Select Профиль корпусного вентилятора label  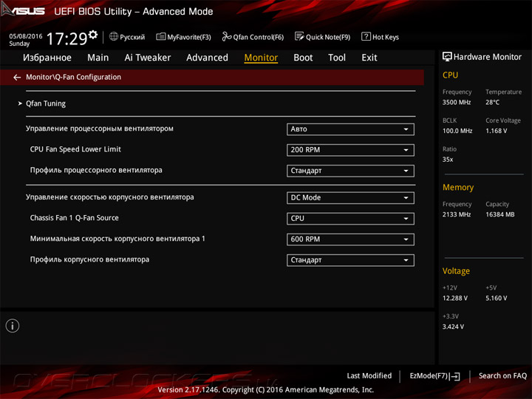click(x=89, y=259)
